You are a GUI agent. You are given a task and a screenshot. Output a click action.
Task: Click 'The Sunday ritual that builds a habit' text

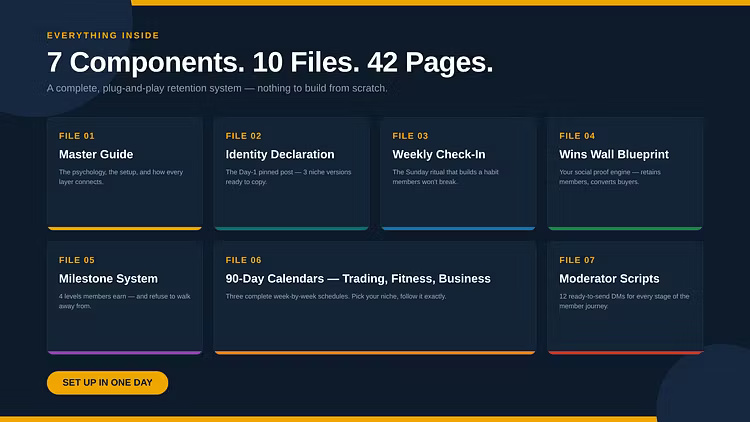coord(445,177)
